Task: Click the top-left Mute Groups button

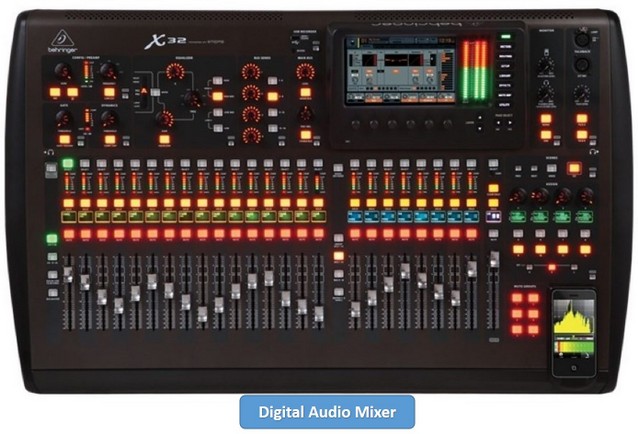Action: point(517,298)
